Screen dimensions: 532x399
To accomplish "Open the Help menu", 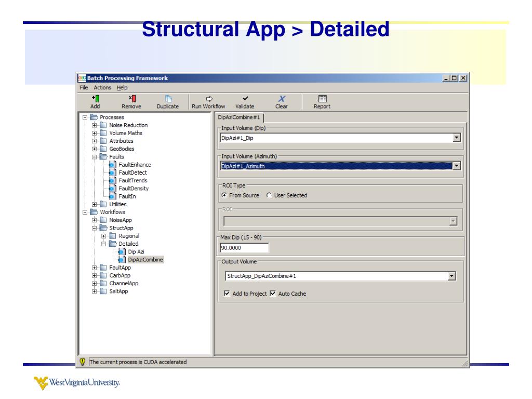I will click(122, 87).
